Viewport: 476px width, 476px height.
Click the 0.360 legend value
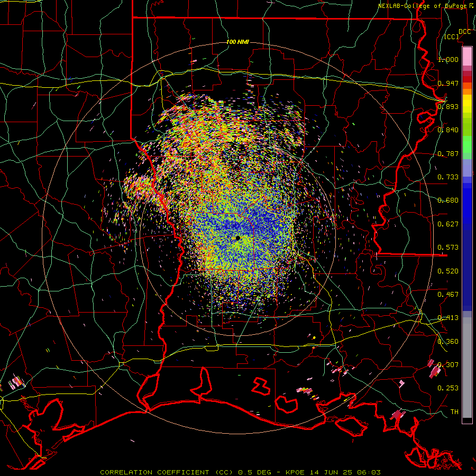(x=448, y=342)
